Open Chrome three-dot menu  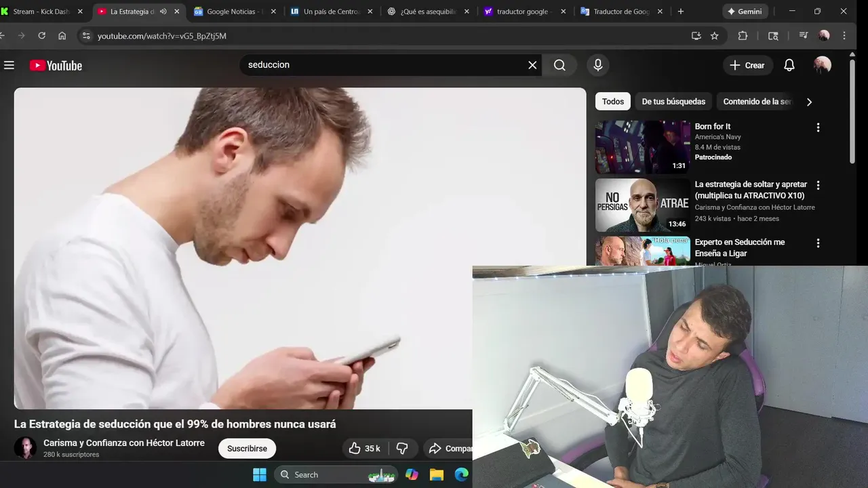pos(844,36)
